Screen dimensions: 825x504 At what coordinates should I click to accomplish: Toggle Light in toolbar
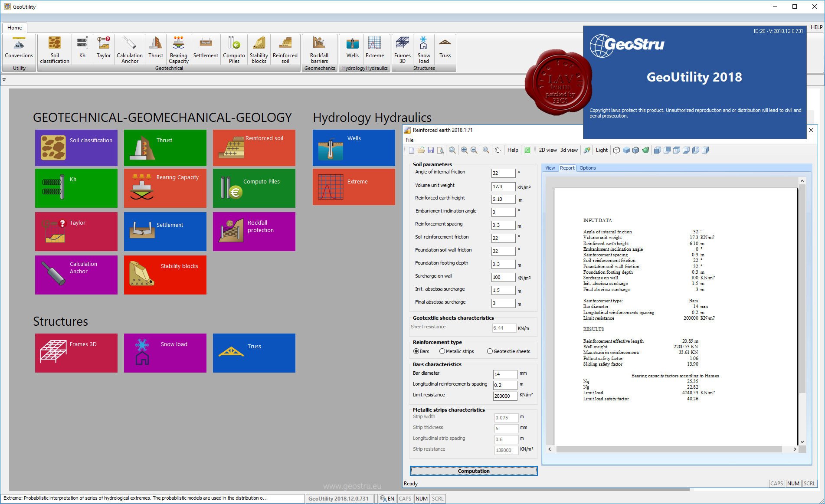(602, 150)
